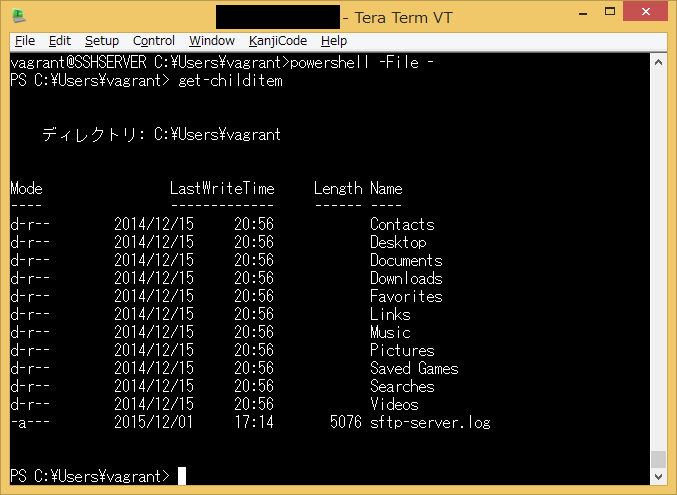Click the 'LastWriteTime' column header
Image resolution: width=677 pixels, height=495 pixels.
pos(222,188)
